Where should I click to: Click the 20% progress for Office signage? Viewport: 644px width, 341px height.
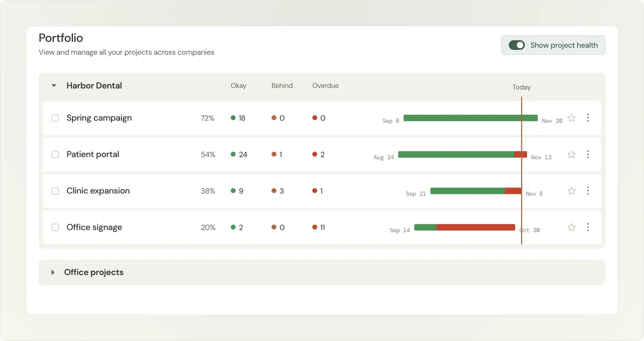(x=208, y=227)
